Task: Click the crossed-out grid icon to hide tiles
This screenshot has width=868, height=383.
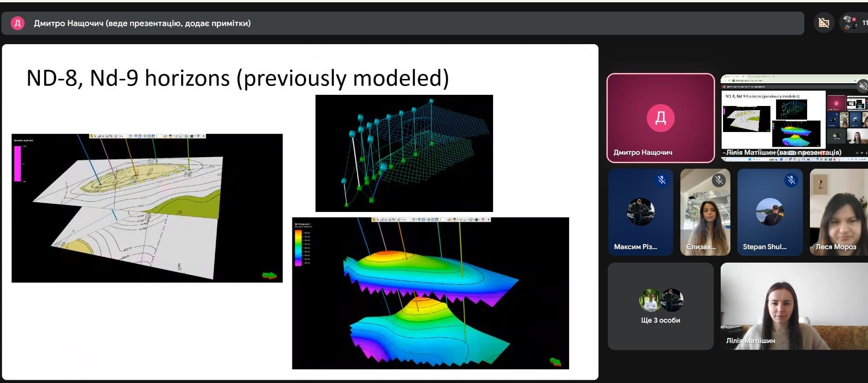Action: tap(823, 23)
